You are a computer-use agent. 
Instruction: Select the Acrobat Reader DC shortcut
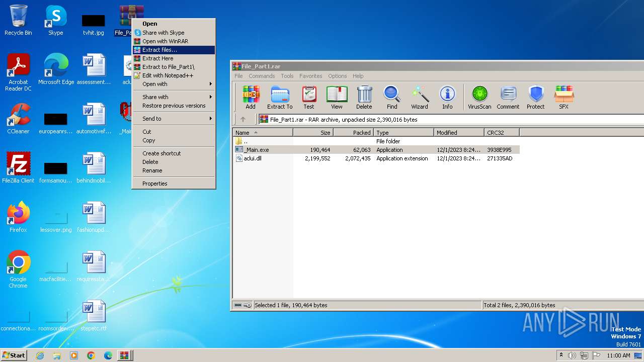pos(18,72)
